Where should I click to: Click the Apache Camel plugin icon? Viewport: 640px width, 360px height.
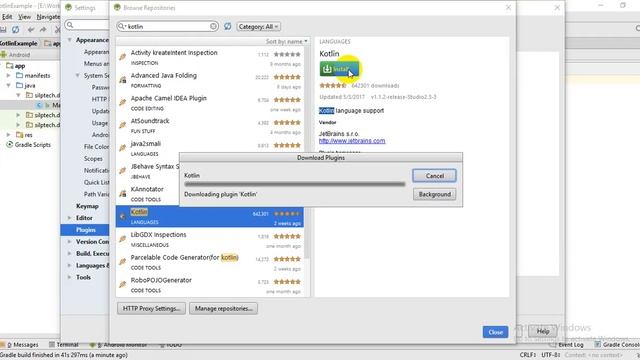(122, 103)
